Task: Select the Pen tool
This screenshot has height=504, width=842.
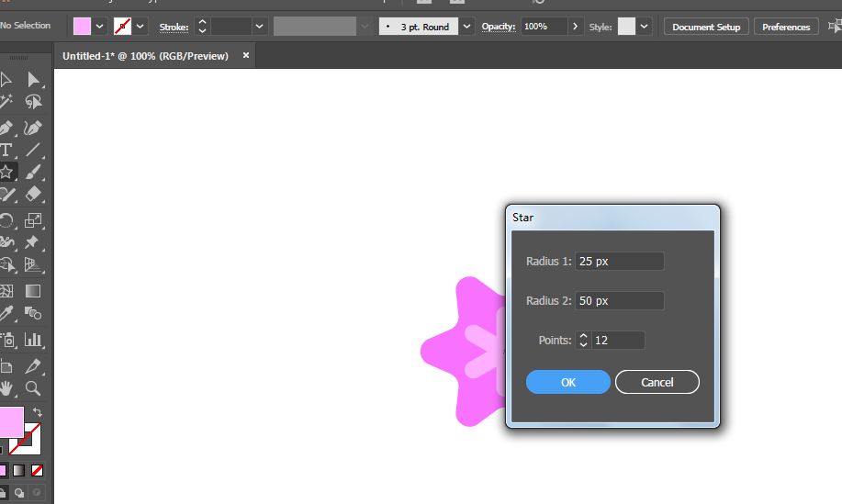Action: point(6,128)
